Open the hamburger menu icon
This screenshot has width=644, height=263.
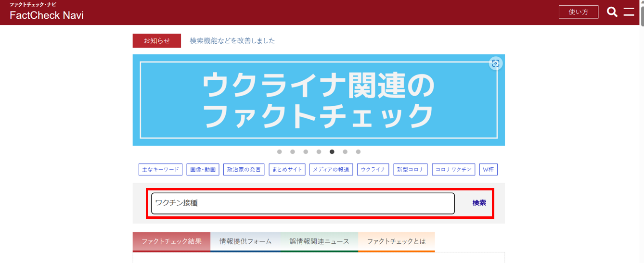point(629,12)
